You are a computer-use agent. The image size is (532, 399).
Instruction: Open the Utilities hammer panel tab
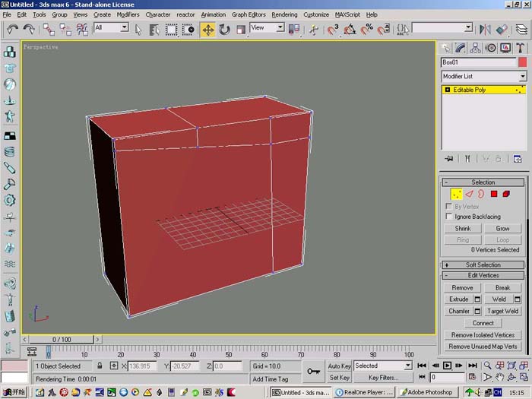[x=521, y=48]
